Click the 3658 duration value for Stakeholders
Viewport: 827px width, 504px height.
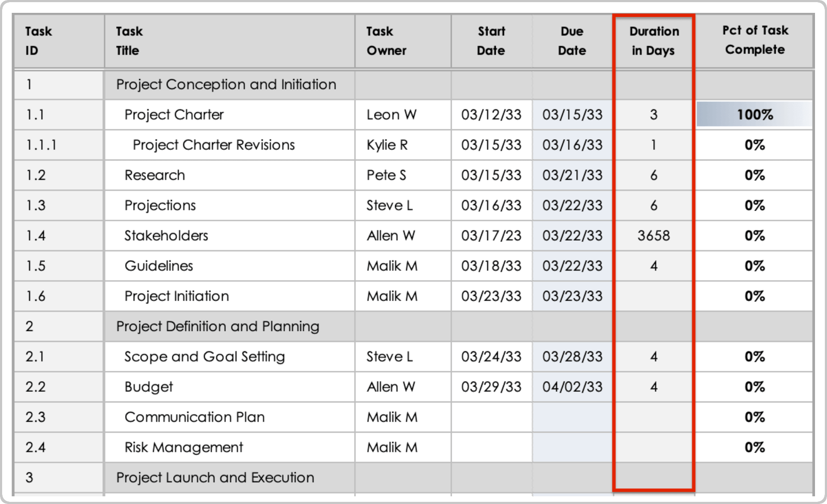pos(653,235)
